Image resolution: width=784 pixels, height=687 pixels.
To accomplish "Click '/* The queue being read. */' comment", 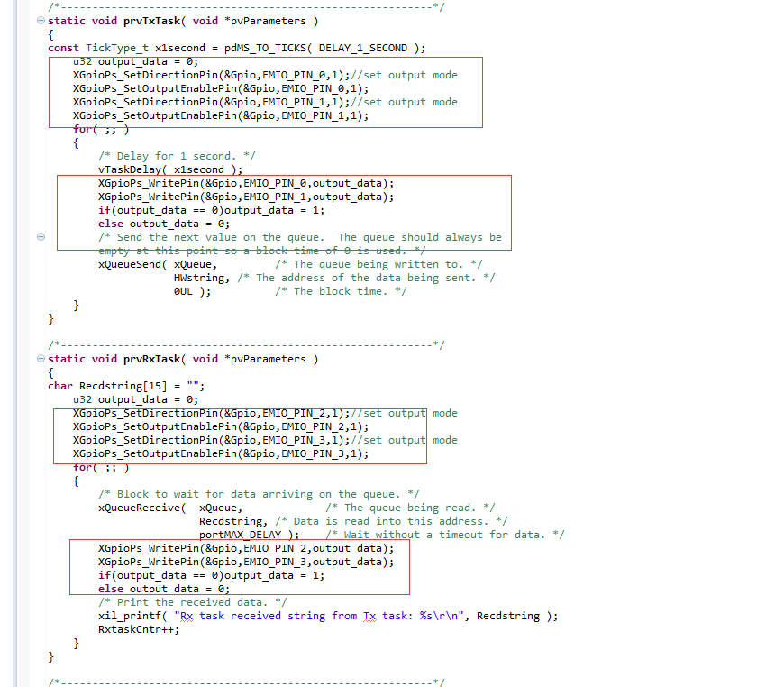I will 410,508.
